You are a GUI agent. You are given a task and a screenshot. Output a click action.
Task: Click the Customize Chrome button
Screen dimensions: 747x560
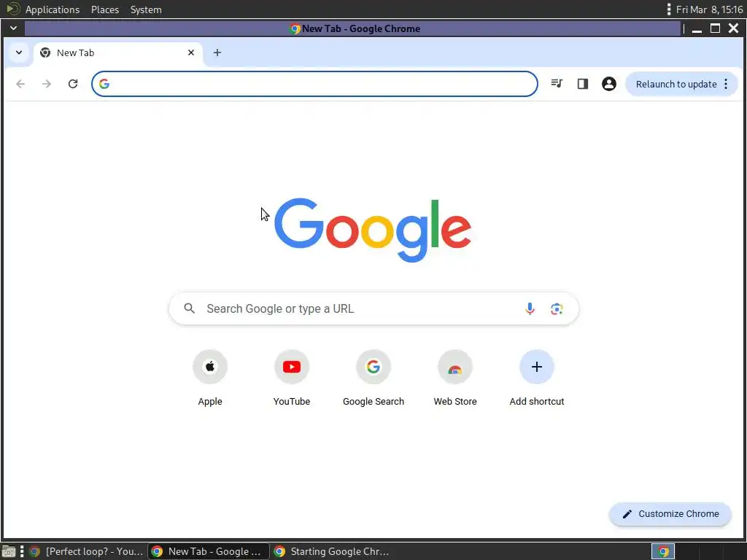[x=670, y=514]
